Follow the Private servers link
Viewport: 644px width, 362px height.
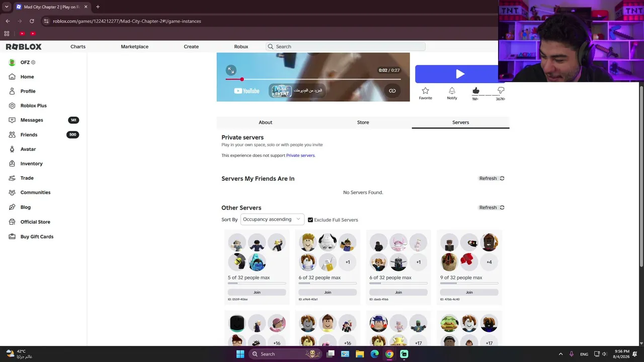[300, 155]
